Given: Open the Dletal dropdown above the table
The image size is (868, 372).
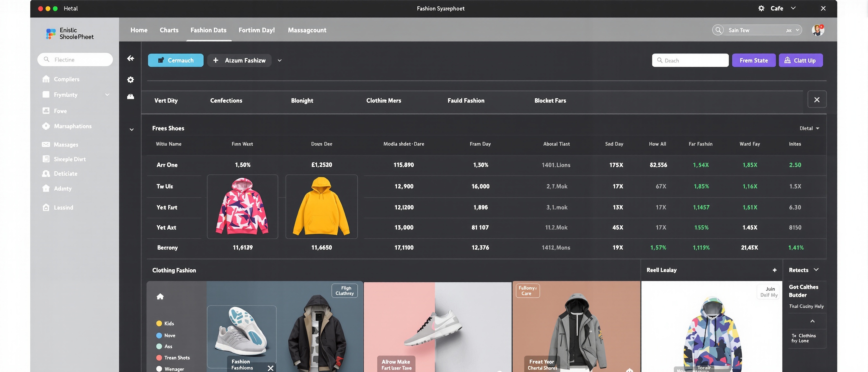Looking at the screenshot, I should click(x=810, y=128).
